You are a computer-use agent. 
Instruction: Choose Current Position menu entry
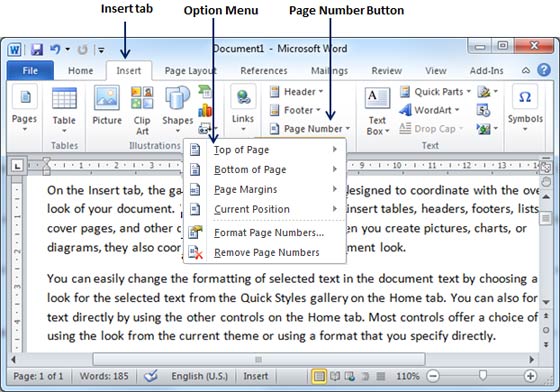[265, 209]
